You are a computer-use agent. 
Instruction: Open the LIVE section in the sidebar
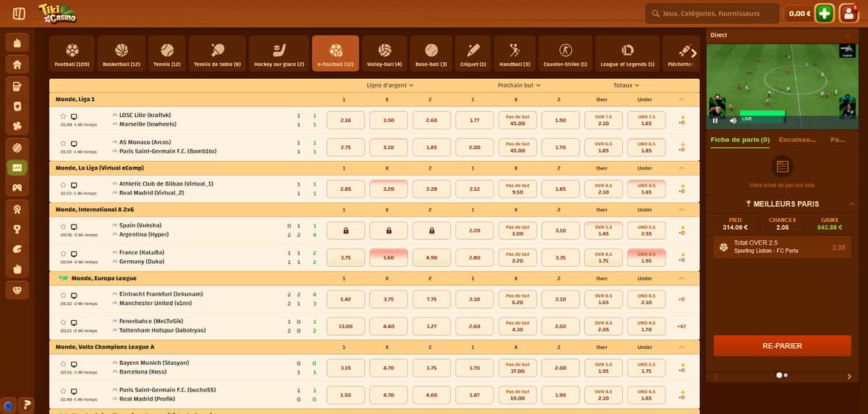pyautogui.click(x=17, y=167)
